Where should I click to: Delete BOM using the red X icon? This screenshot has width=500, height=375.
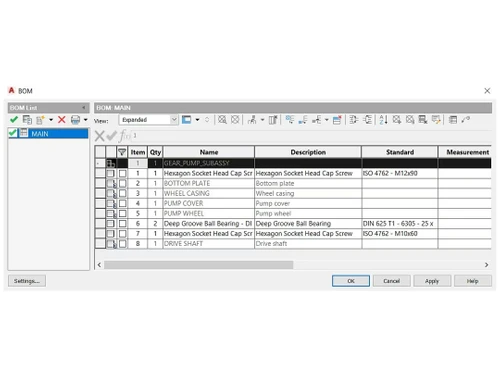click(x=62, y=119)
